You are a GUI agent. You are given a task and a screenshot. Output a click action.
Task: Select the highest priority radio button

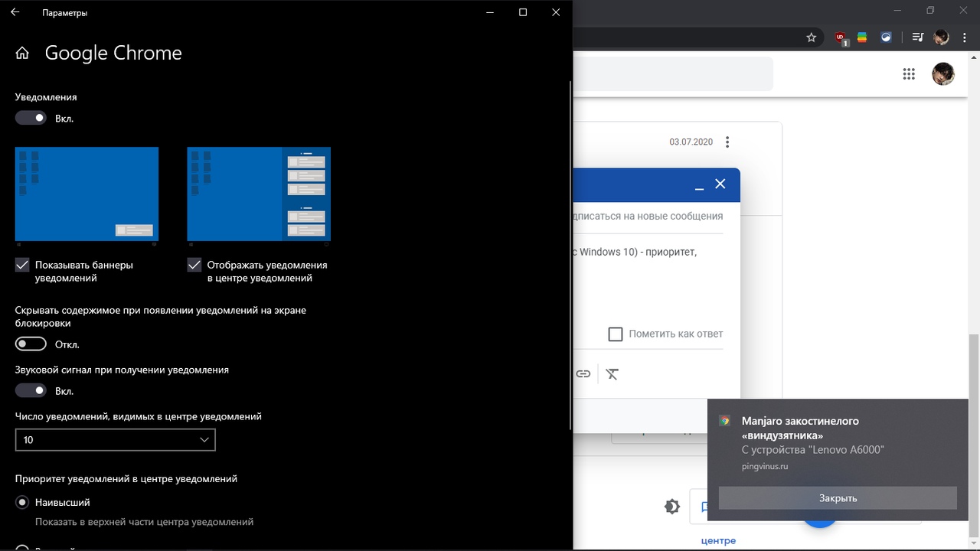point(22,503)
